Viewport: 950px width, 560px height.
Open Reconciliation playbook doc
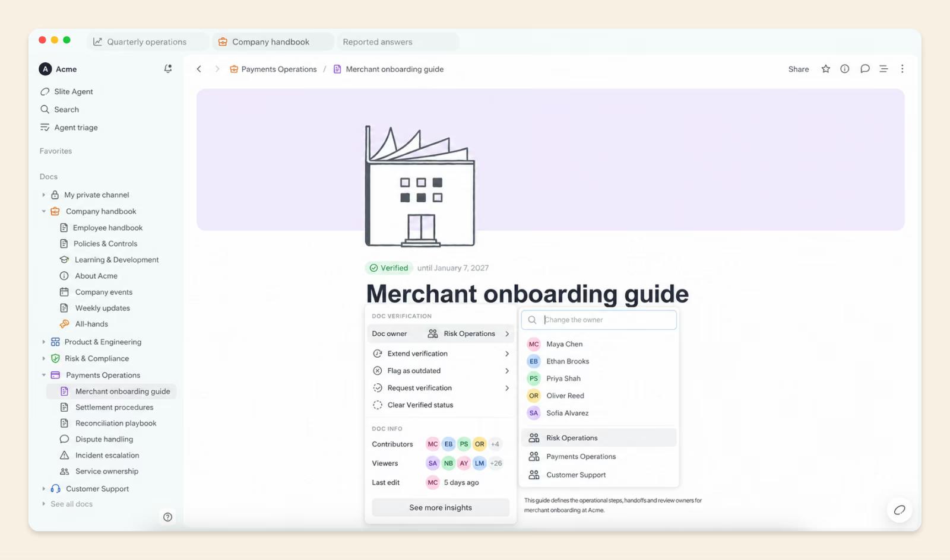[108, 423]
